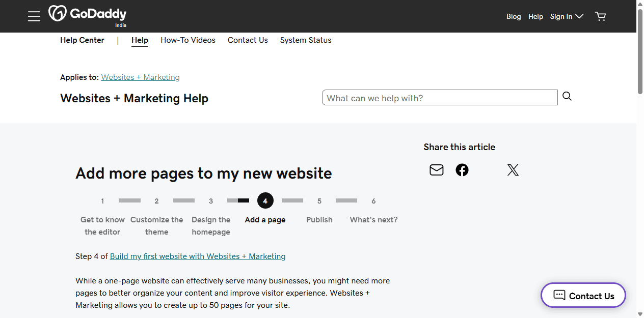Share this article via email icon

pos(437,170)
